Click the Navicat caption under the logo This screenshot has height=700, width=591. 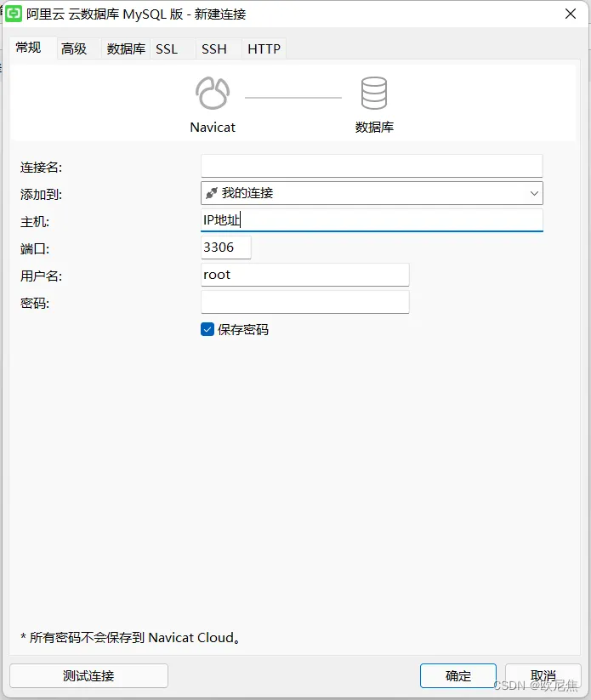[213, 128]
